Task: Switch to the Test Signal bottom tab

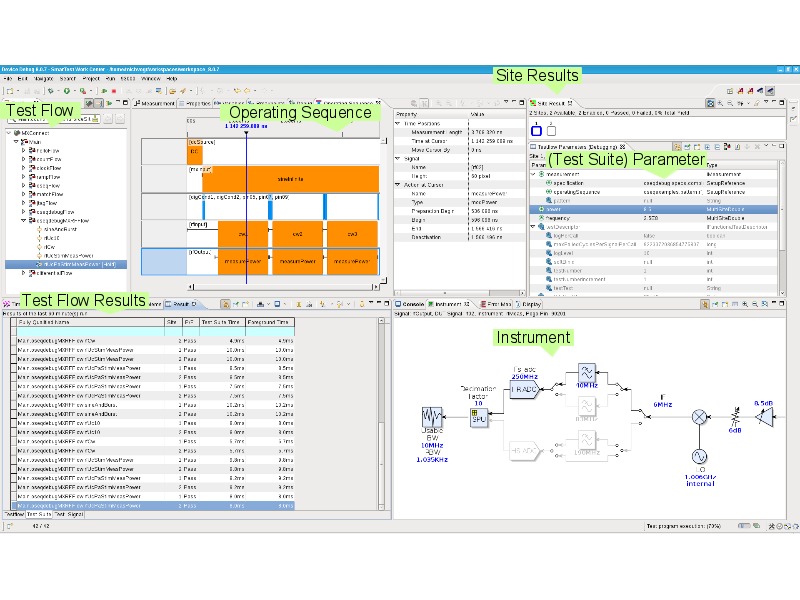Action: [69, 514]
